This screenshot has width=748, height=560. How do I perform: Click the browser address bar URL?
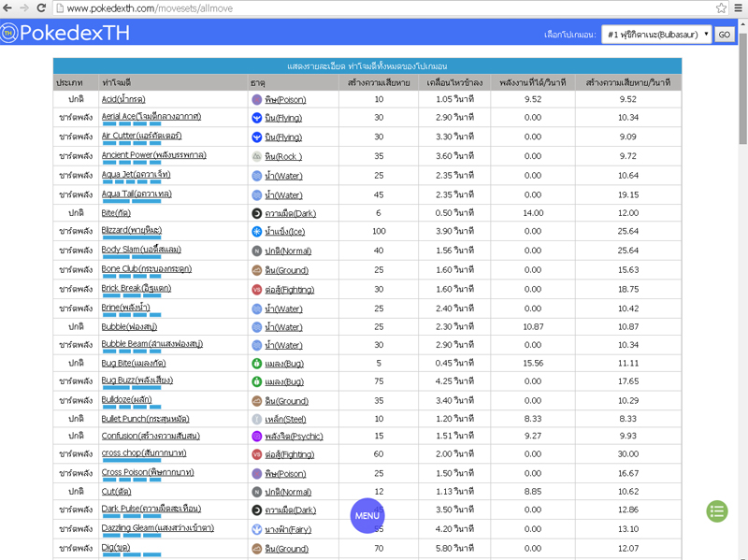coord(150,8)
